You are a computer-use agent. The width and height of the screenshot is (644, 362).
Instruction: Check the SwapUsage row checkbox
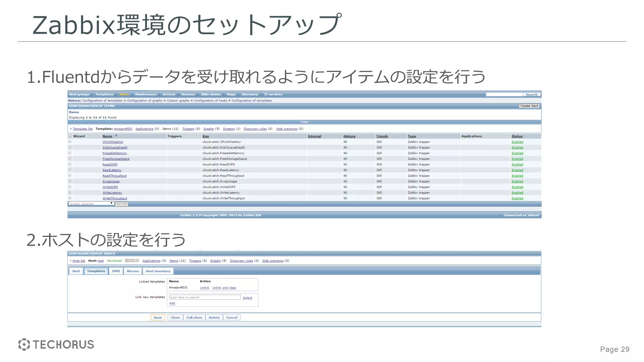pyautogui.click(x=70, y=181)
